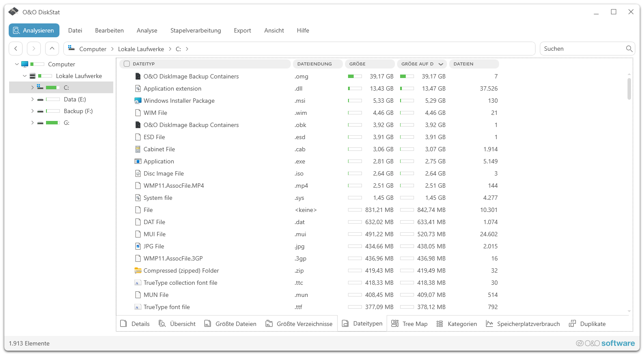Go back with the left arrow button
Viewport: 644px width, 355px height.
pos(16,49)
